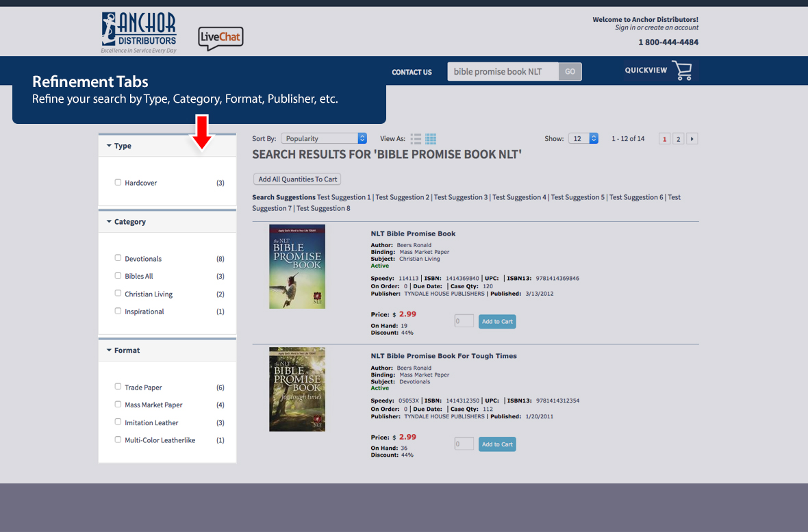Check the Christian Living category filter
Screen dimensions: 808x532
click(118, 293)
